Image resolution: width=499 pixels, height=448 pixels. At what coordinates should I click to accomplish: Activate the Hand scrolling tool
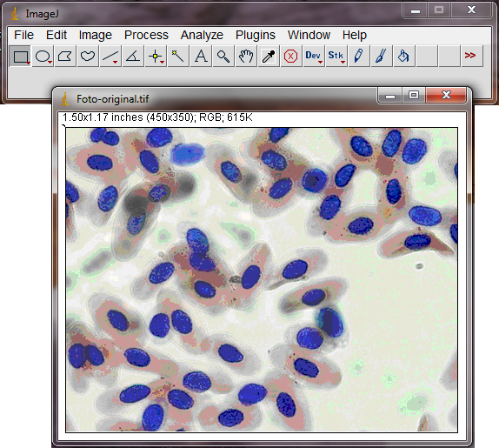tap(246, 57)
